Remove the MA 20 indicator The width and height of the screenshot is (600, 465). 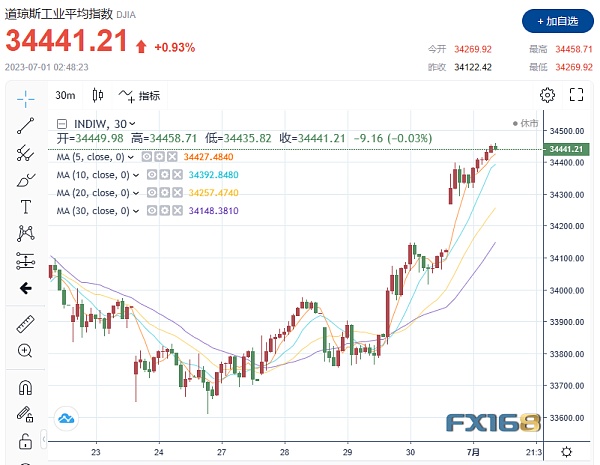(178, 193)
